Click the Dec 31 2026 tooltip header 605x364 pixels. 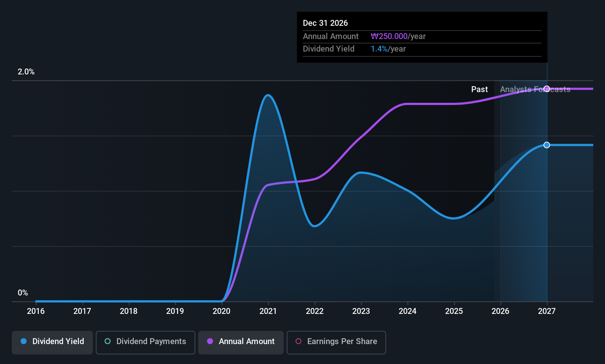point(325,23)
